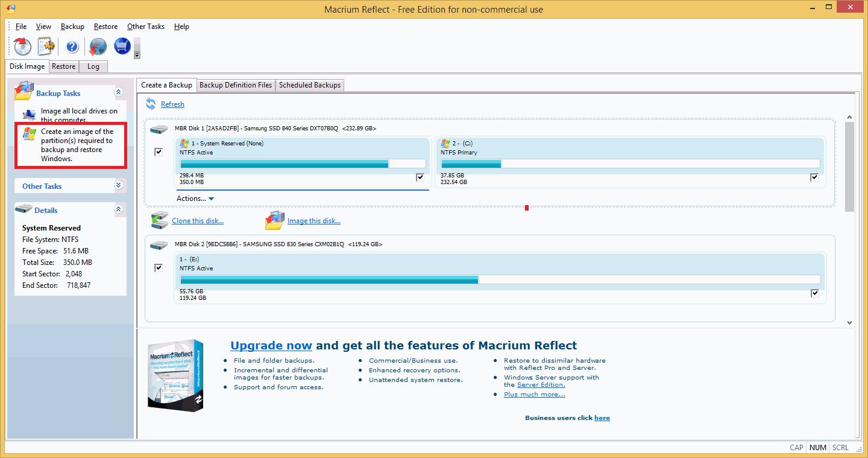Open the defaults notepad-with-gear toolbar icon
The image size is (868, 458).
click(x=46, y=46)
